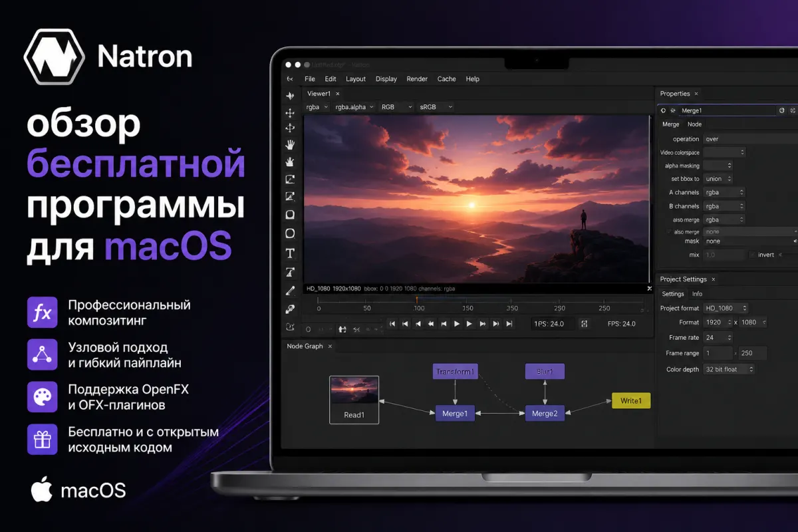
Task: Jump to the last frame
Action: pos(509,324)
